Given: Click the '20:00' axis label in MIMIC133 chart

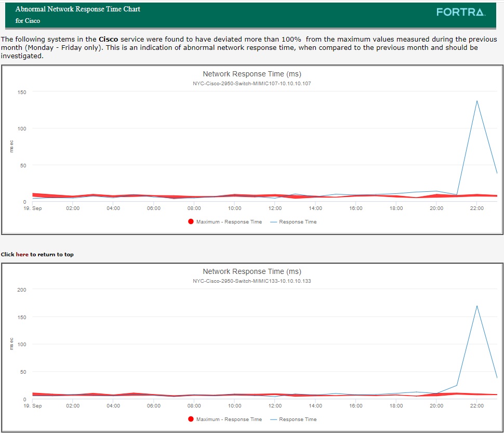Looking at the screenshot, I should point(436,405).
